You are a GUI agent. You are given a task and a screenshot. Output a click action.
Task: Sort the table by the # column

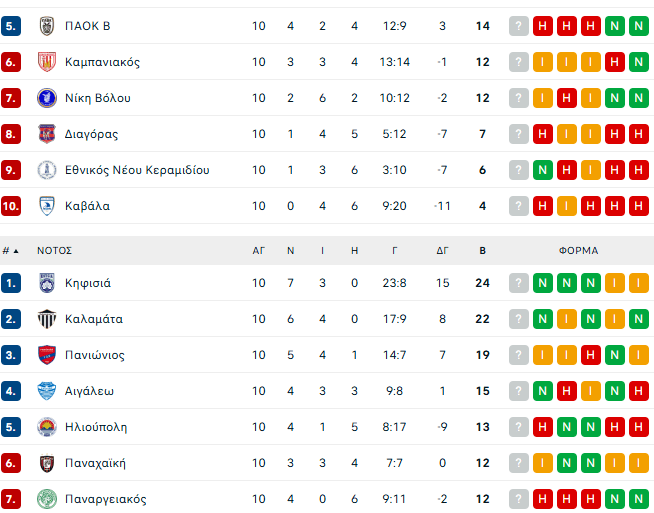coord(10,251)
